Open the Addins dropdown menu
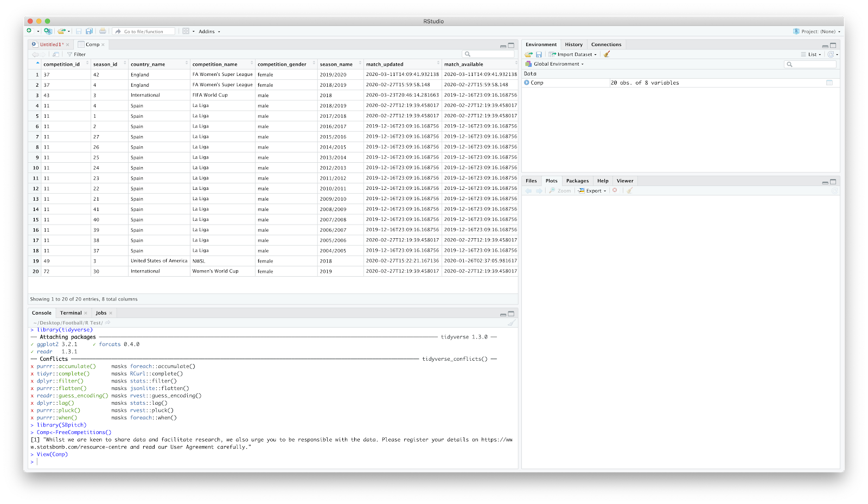Viewport: 868px width, 504px height. coord(209,31)
